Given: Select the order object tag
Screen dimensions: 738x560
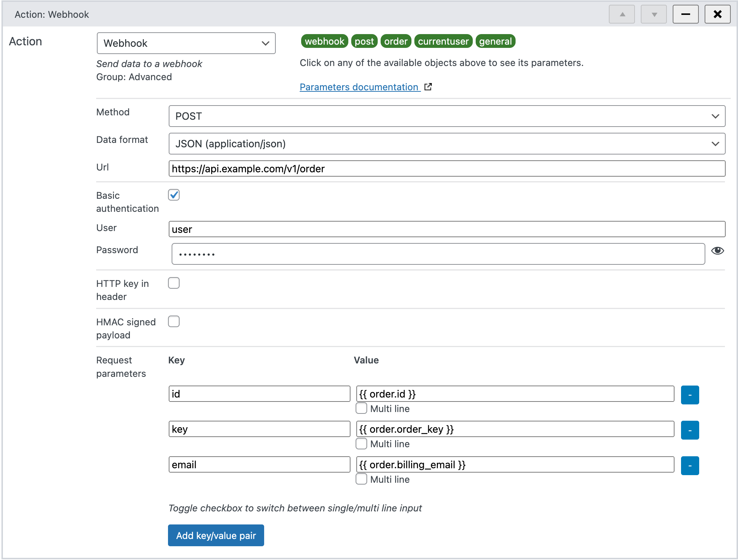Looking at the screenshot, I should [396, 41].
